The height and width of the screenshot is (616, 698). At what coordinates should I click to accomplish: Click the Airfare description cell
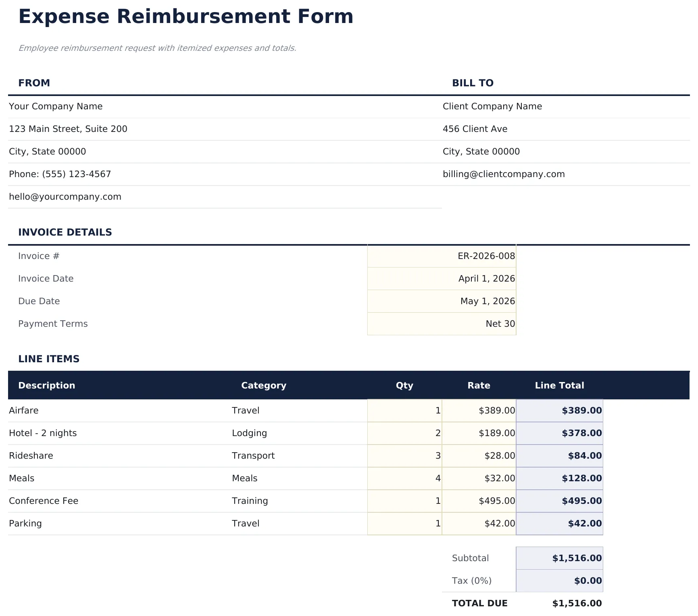(23, 410)
